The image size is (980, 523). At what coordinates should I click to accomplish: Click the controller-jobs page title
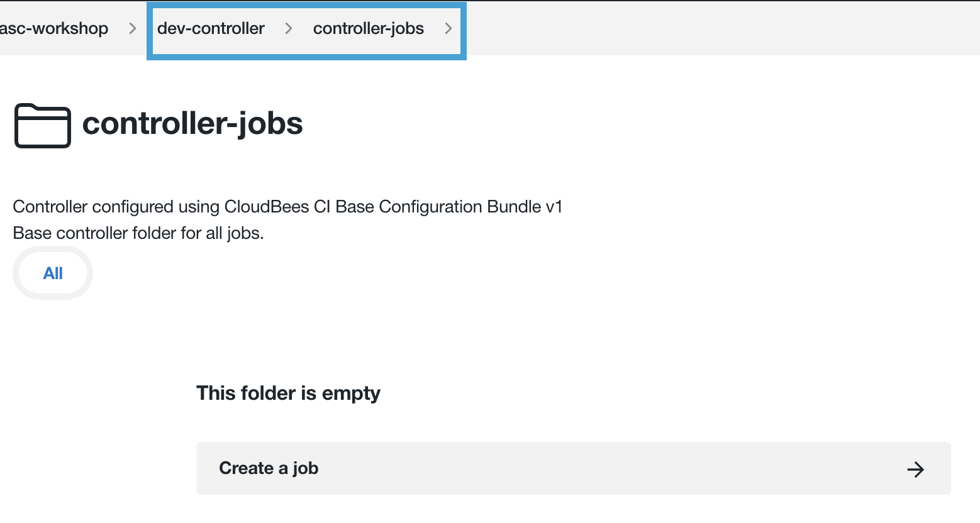tap(192, 124)
